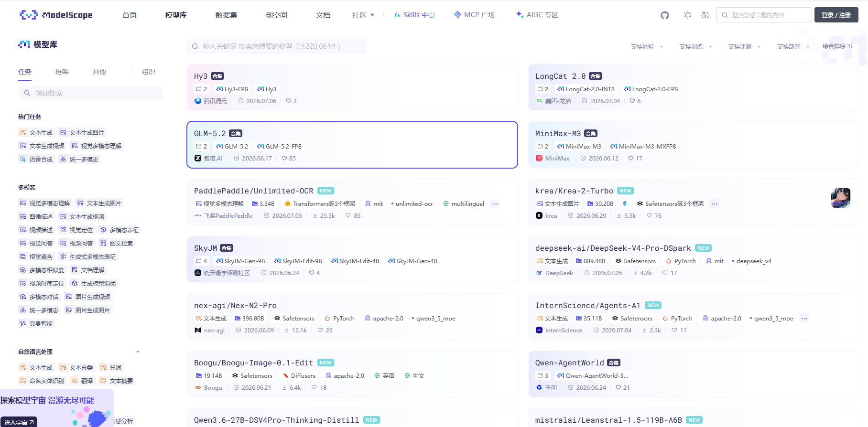The width and height of the screenshot is (868, 427).
Task: Click the 多模态对话 task icon
Action: tap(23, 297)
